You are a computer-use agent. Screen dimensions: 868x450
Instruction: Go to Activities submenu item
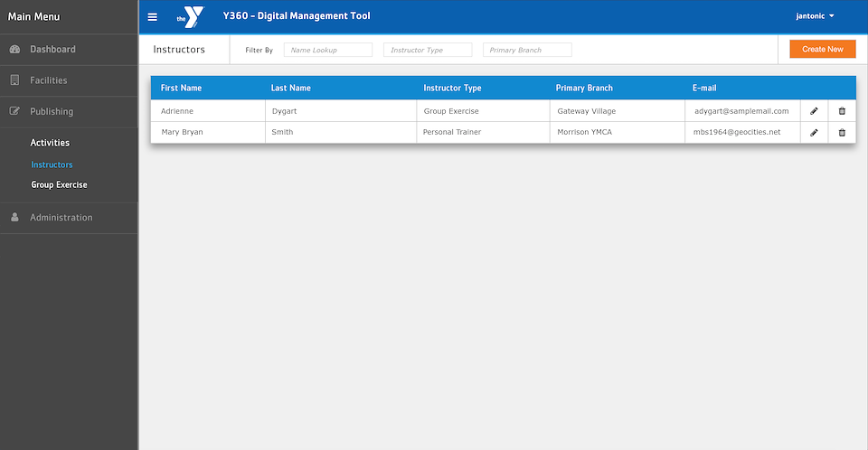pos(50,143)
